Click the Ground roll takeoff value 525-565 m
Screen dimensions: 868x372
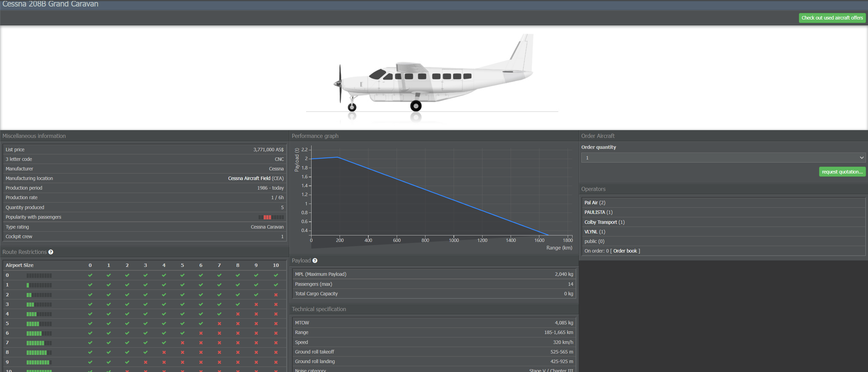(562, 352)
